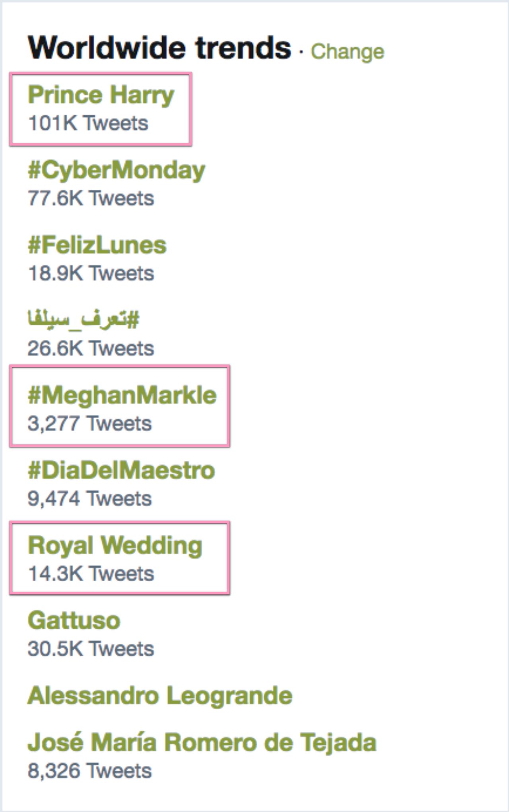Open the Prince Harry trend

coord(101,95)
